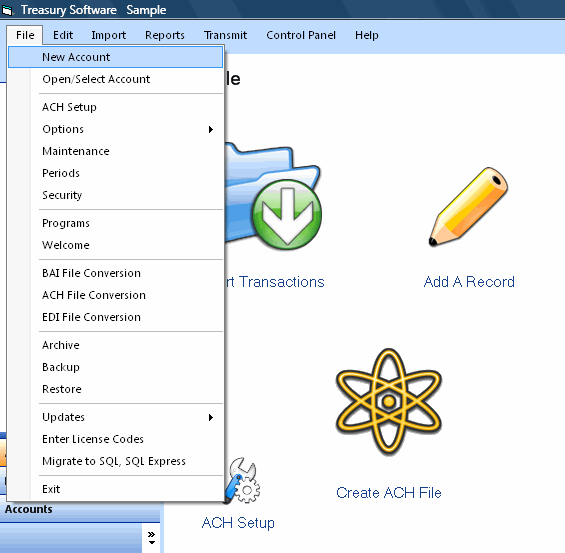This screenshot has width=565, height=553.
Task: Click the Treasury Software title bar icon
Action: (8, 10)
